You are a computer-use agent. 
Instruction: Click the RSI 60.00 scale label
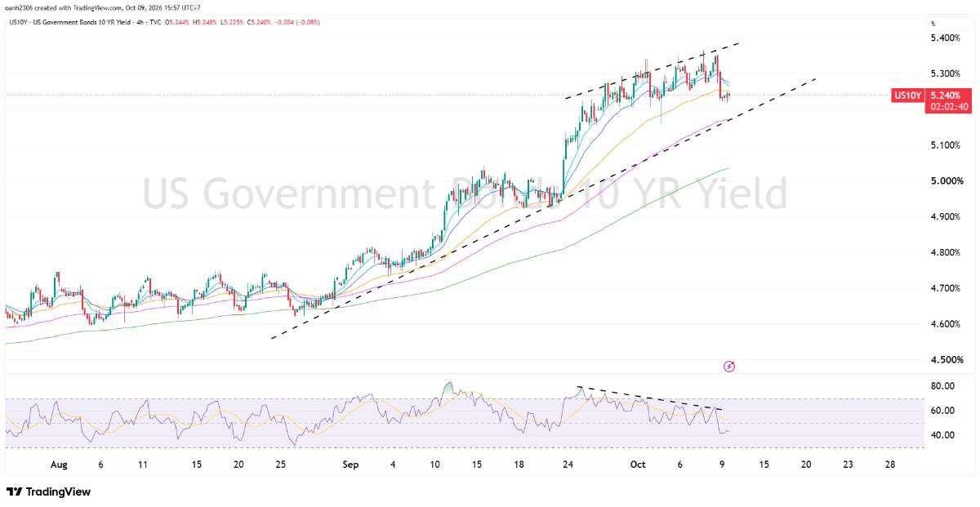tap(944, 411)
